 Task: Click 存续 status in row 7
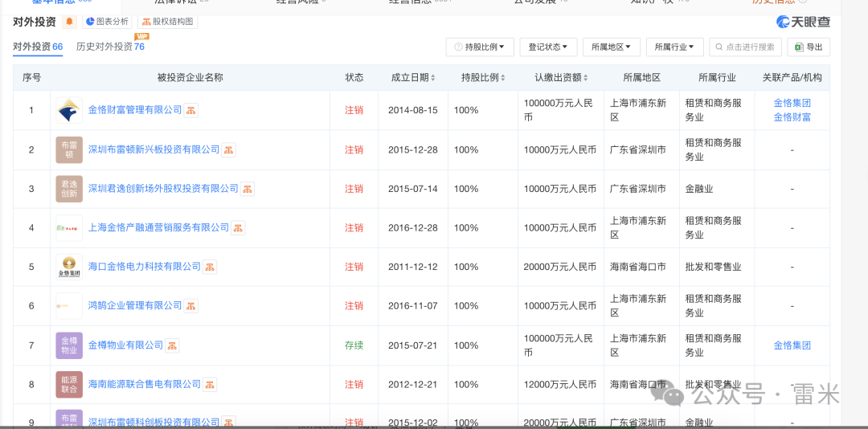pyautogui.click(x=354, y=345)
